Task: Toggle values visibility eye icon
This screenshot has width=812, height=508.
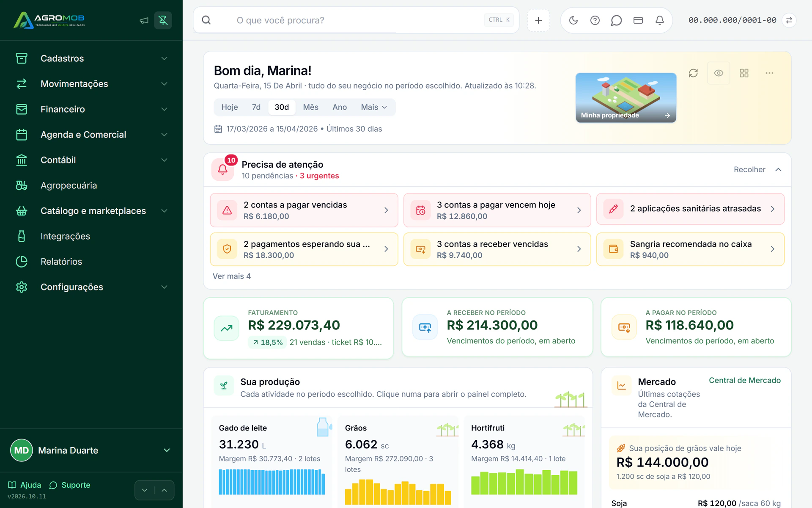Action: (719, 73)
